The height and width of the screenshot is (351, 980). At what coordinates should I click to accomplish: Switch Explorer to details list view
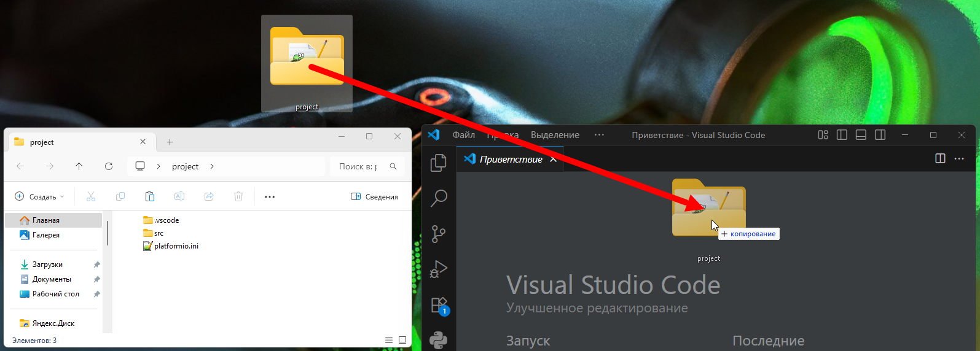click(x=388, y=340)
